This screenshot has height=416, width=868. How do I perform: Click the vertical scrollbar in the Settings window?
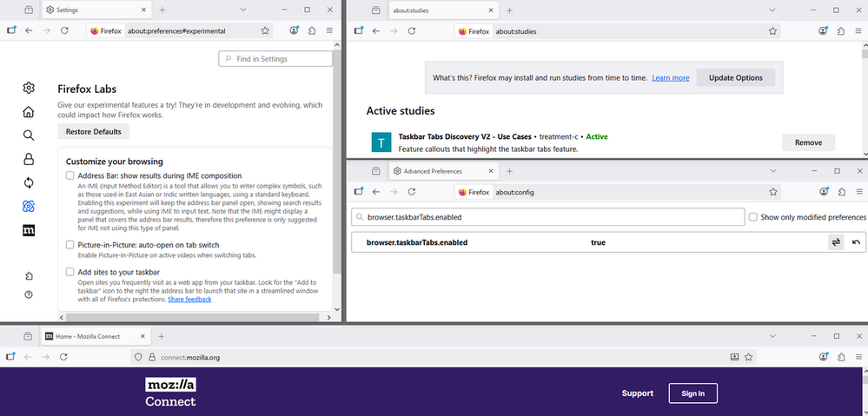tap(340, 174)
